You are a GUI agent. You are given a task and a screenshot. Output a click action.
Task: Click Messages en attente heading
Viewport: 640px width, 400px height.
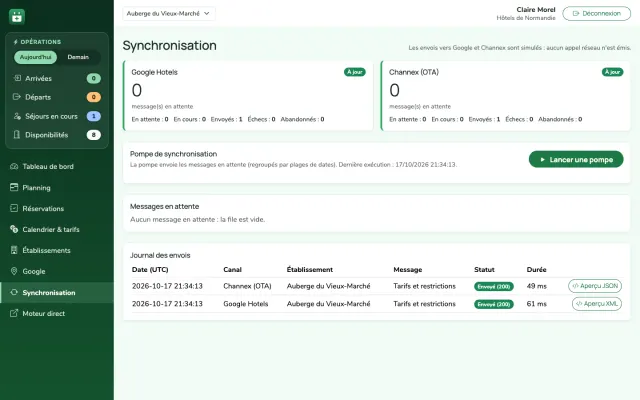(164, 207)
